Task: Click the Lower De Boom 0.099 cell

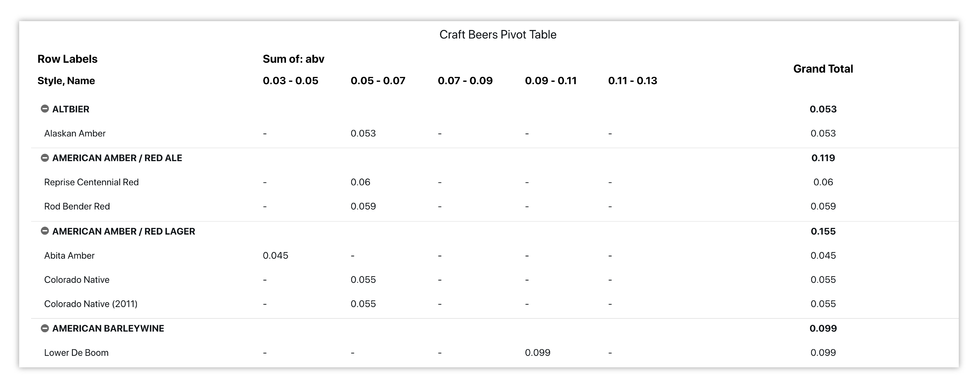Action: point(537,352)
